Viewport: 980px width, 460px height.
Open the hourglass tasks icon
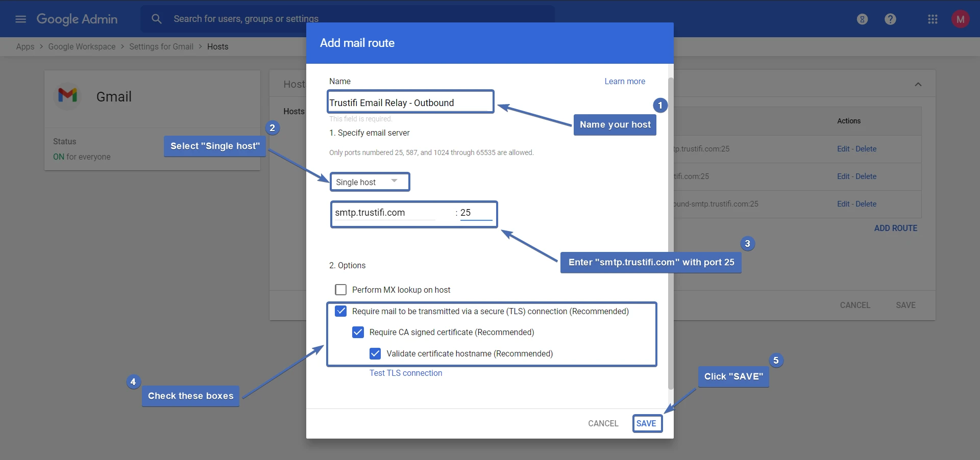862,19
